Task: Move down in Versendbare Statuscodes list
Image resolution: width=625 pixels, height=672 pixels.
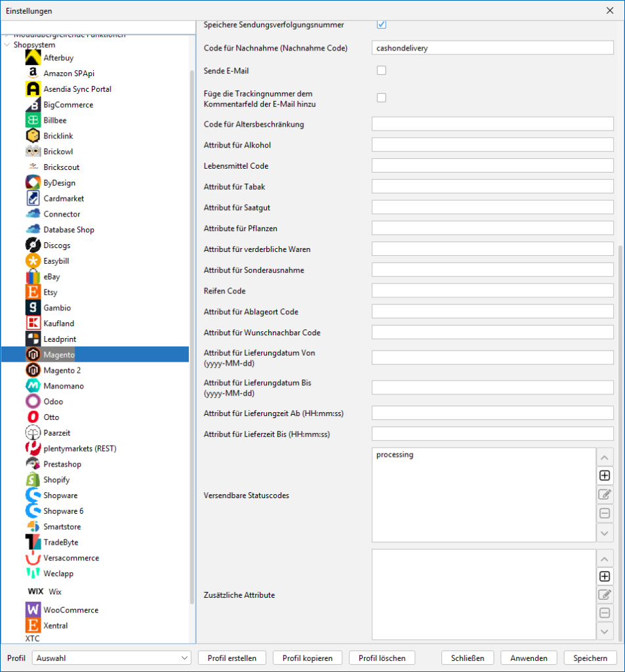Action: tap(605, 533)
